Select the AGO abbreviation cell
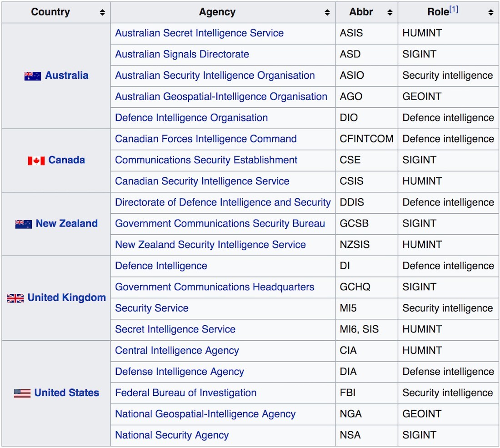Viewport: 500px width, 448px height. [x=366, y=97]
